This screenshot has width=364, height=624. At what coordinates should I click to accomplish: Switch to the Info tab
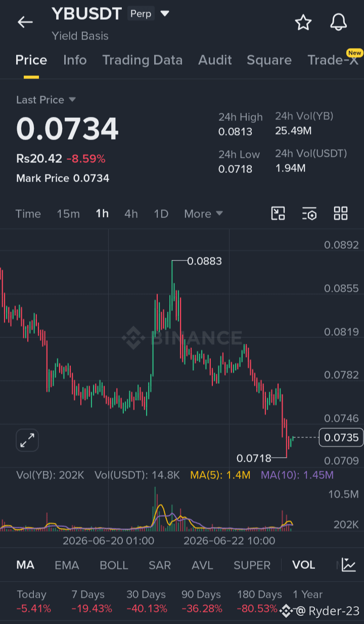75,60
